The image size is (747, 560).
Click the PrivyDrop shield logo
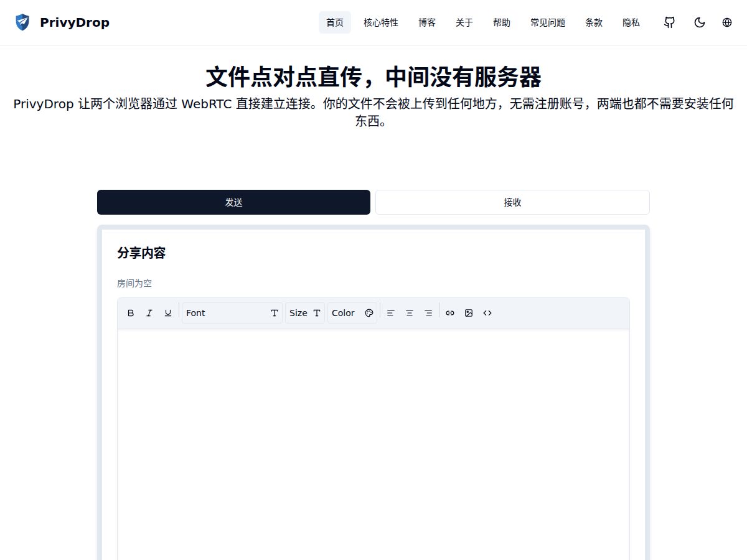tap(22, 22)
